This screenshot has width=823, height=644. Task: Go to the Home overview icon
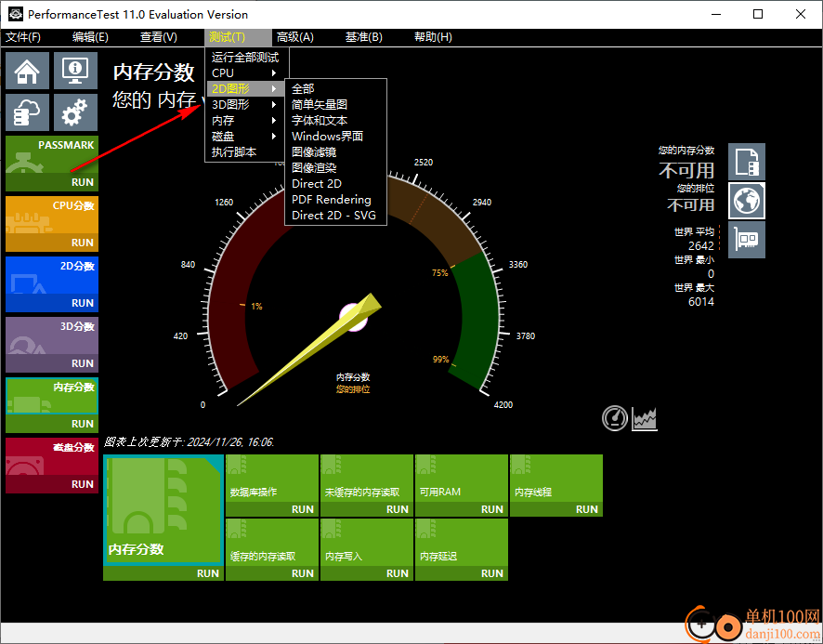[x=27, y=71]
